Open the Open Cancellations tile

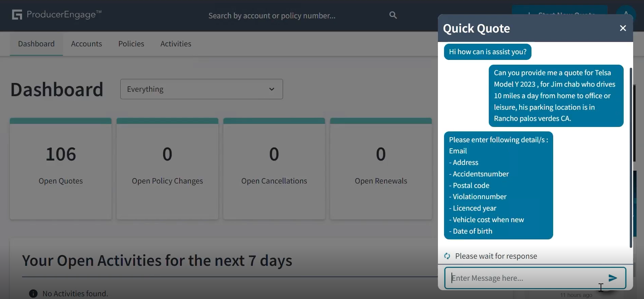point(274,169)
